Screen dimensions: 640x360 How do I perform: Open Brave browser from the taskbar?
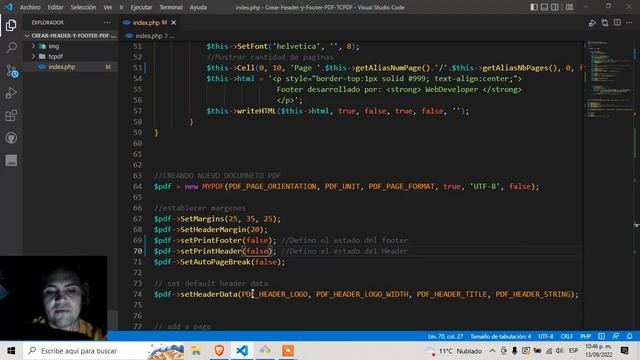[219, 351]
